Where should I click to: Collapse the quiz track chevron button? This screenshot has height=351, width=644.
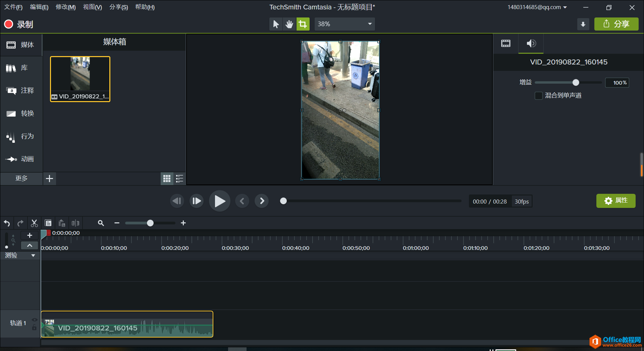(x=30, y=246)
